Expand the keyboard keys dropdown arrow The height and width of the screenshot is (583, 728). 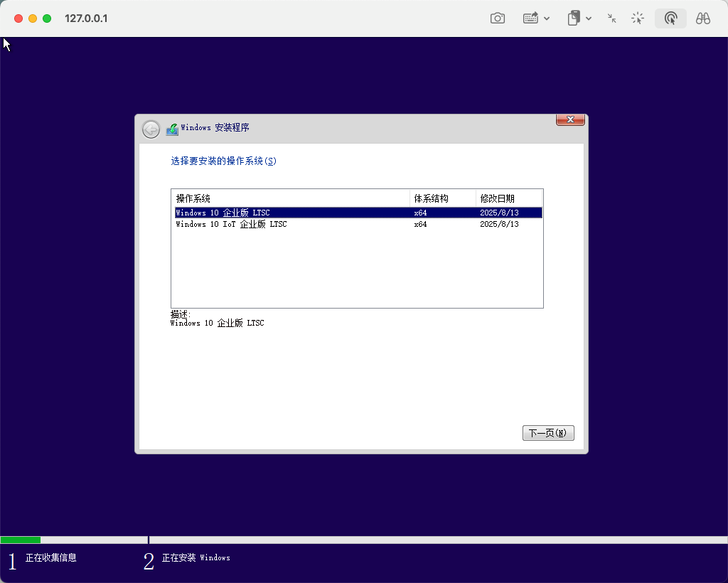[547, 18]
